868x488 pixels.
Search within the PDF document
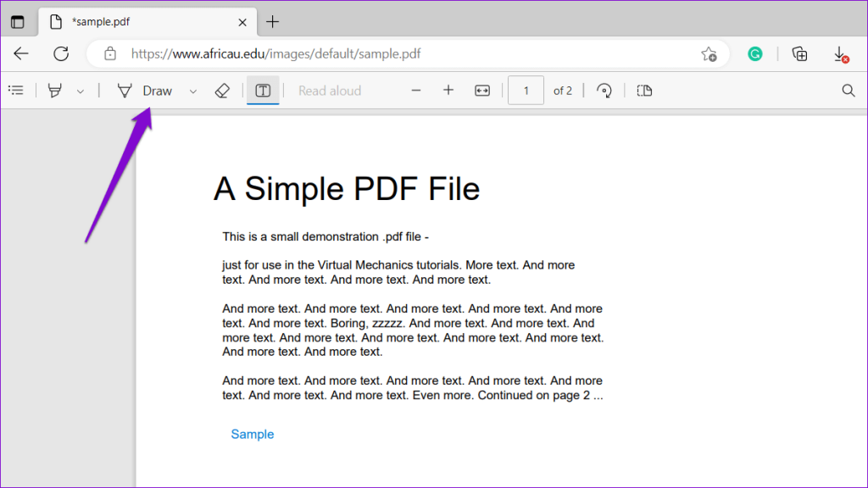[x=849, y=90]
